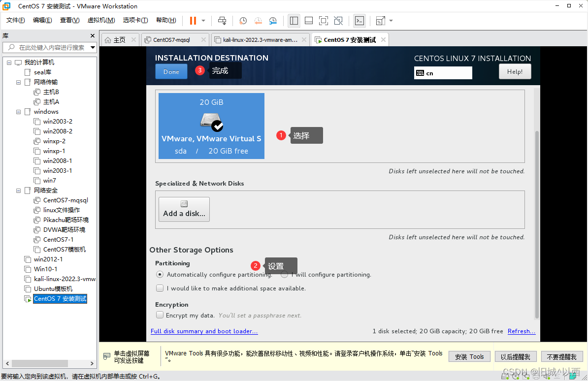
Task: Check make additional space available box
Action: [x=160, y=288]
